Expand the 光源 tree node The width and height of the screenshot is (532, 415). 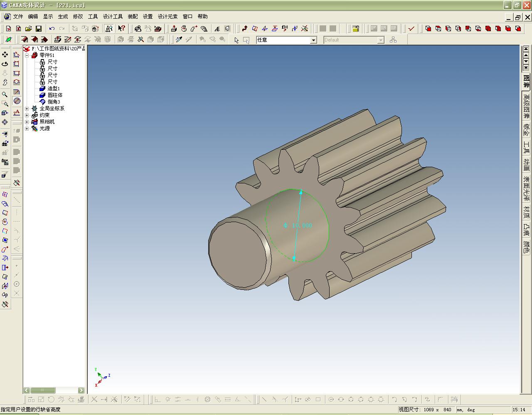coord(27,128)
